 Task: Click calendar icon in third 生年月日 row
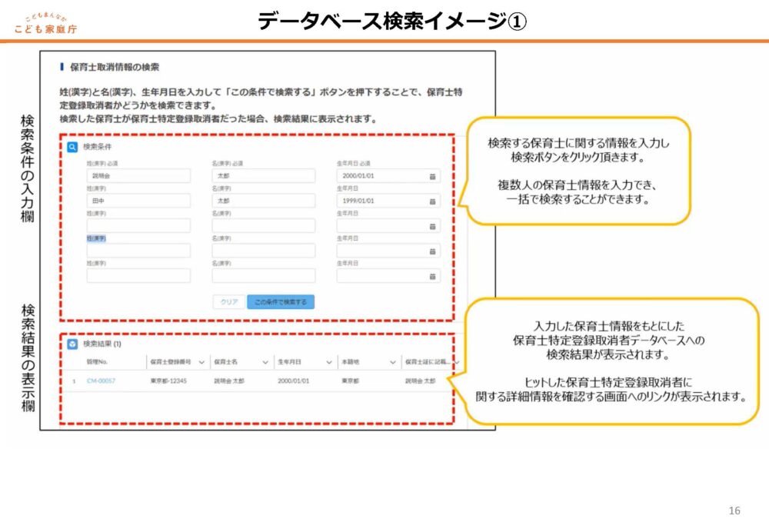pos(432,226)
